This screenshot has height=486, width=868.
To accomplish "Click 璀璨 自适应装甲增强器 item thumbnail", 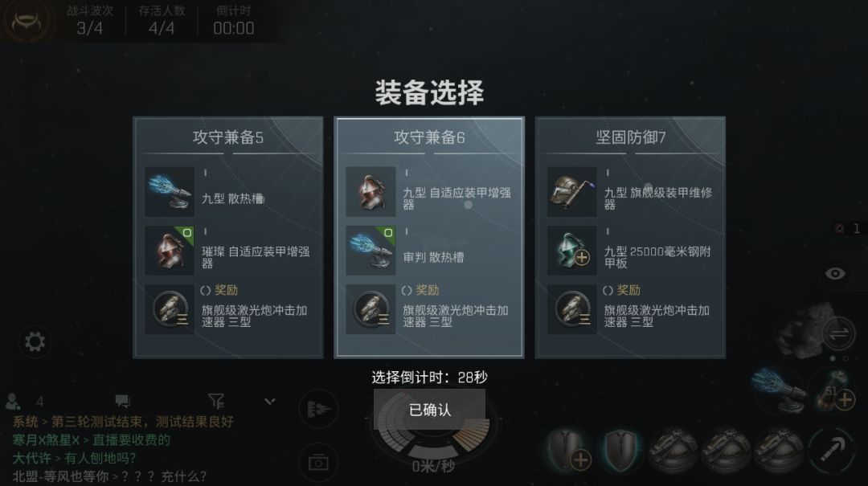I will (x=170, y=250).
